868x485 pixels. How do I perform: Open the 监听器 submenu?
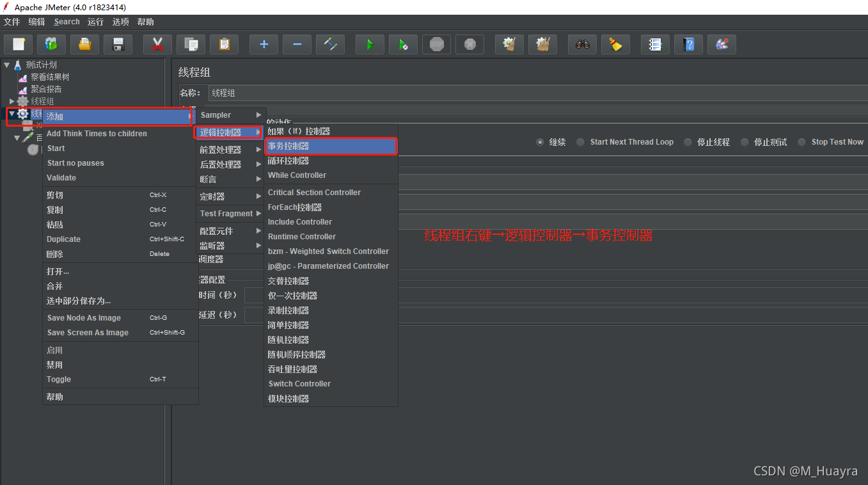[x=231, y=246]
